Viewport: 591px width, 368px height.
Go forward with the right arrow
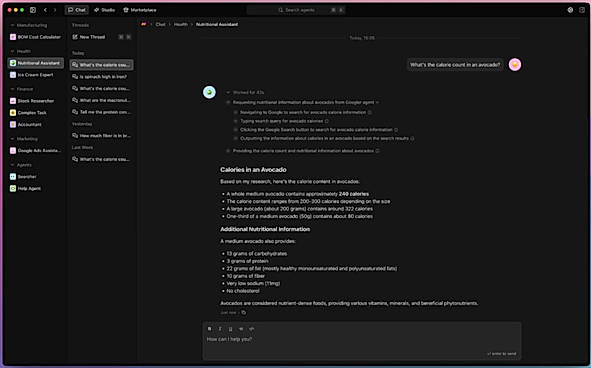pos(55,10)
